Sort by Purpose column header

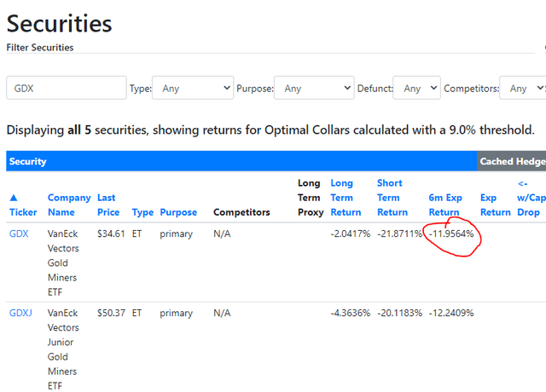178,212
